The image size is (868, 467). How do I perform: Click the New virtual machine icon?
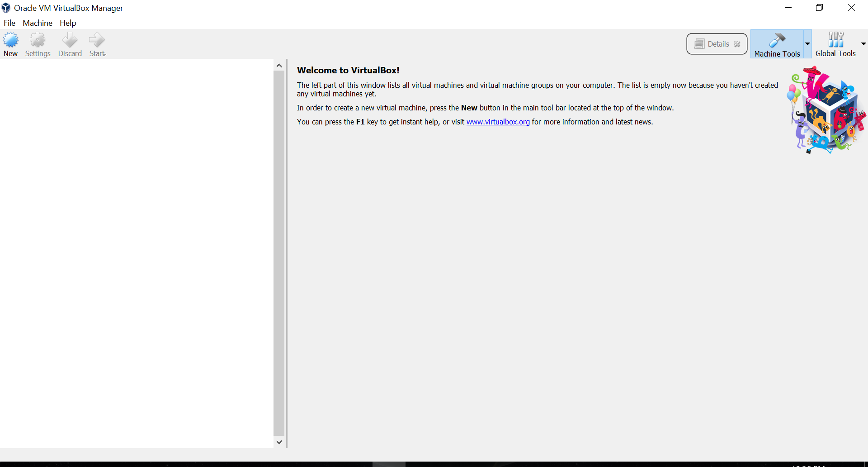[x=10, y=44]
